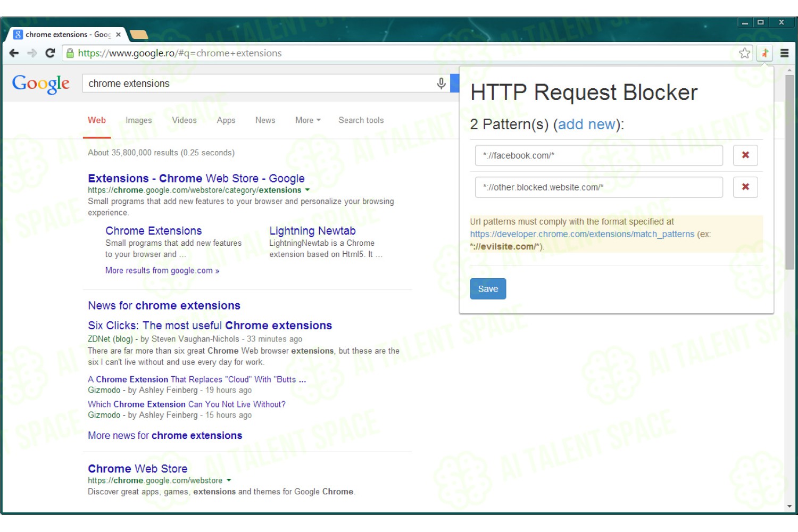Go back with the browser back arrow

(14, 53)
